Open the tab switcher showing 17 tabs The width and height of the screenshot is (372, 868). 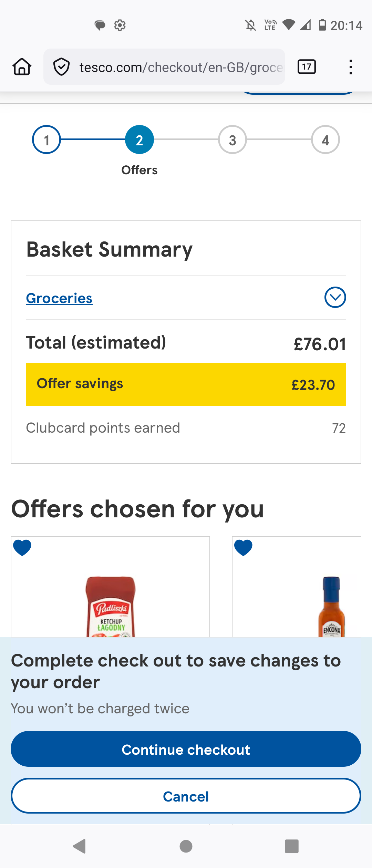tap(307, 67)
